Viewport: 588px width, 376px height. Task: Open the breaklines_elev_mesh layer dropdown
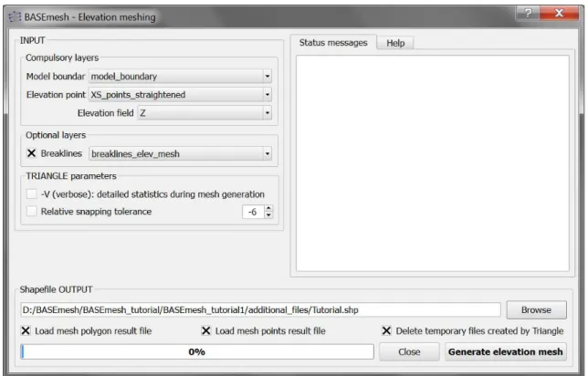pyautogui.click(x=180, y=153)
